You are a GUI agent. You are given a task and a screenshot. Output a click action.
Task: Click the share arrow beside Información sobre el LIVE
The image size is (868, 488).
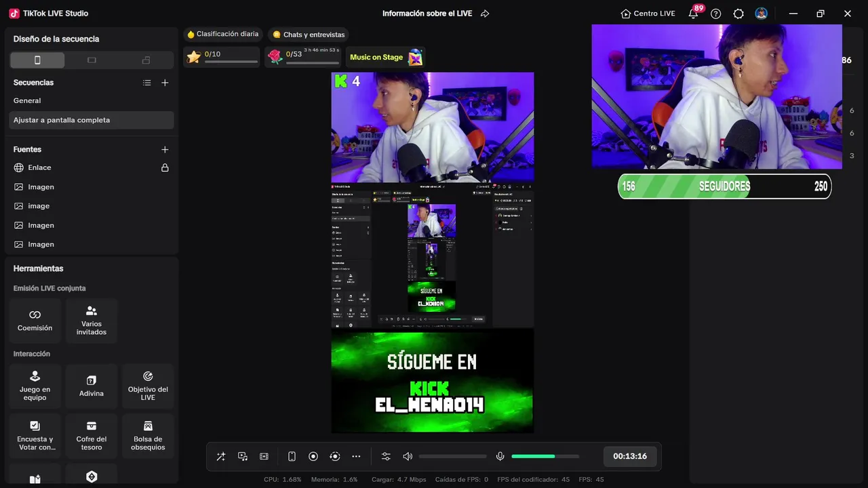(x=485, y=14)
